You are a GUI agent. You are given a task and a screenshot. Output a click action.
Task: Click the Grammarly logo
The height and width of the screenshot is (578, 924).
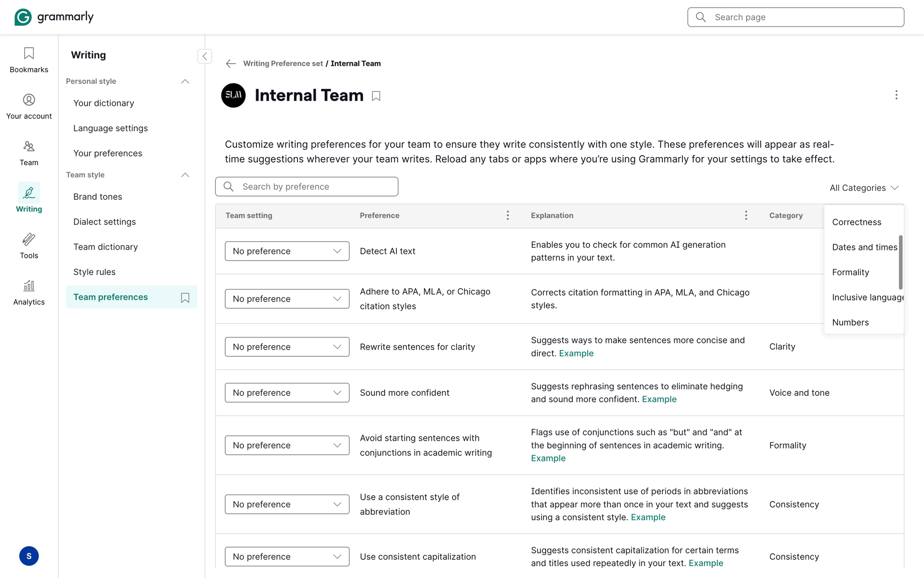(x=54, y=17)
